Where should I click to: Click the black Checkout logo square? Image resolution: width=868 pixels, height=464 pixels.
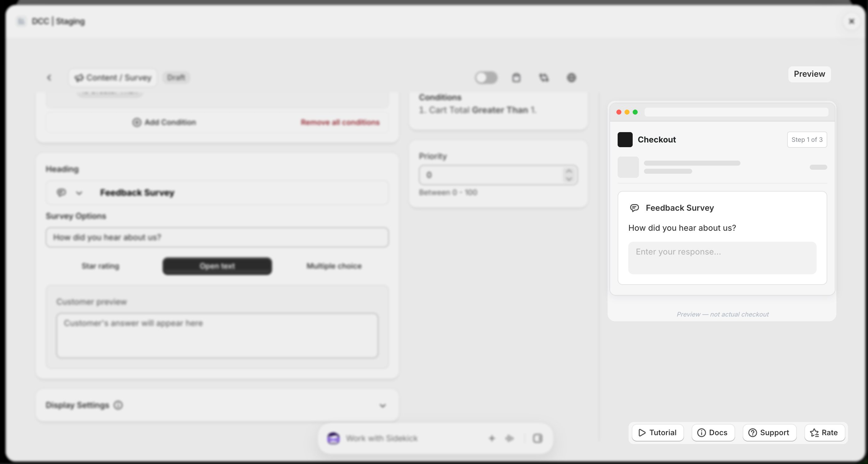[625, 140]
